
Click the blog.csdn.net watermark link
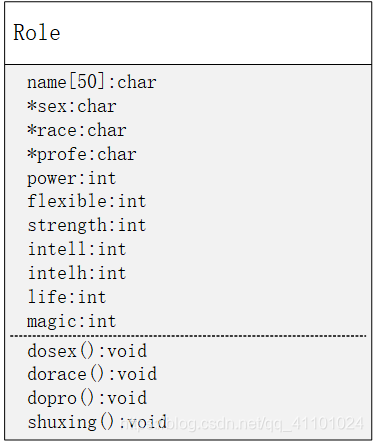(x=242, y=423)
